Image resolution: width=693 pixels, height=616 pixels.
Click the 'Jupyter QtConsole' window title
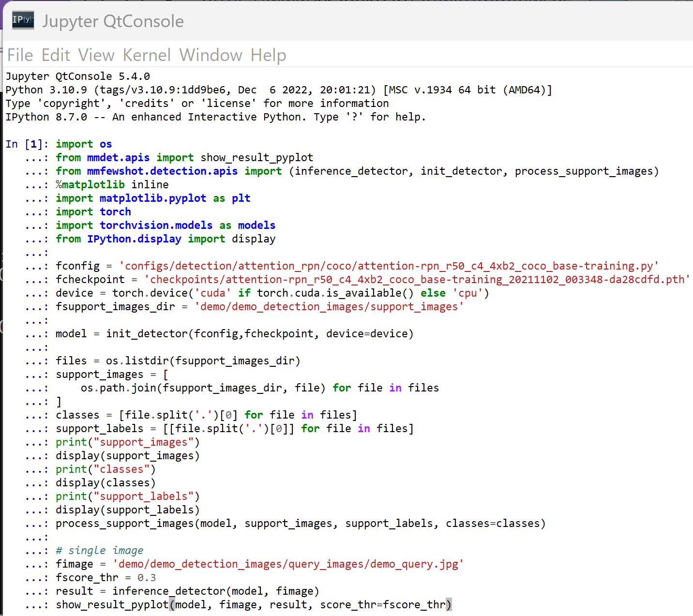click(x=113, y=21)
